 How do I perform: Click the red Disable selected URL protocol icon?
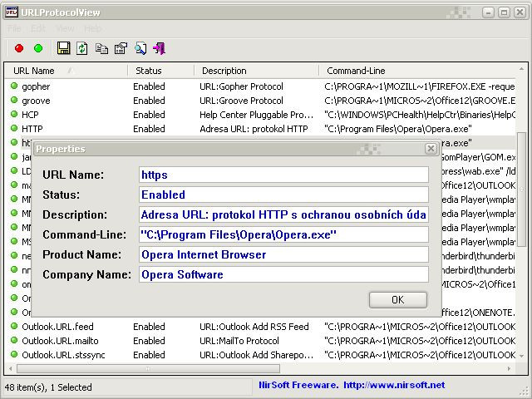coord(19,48)
